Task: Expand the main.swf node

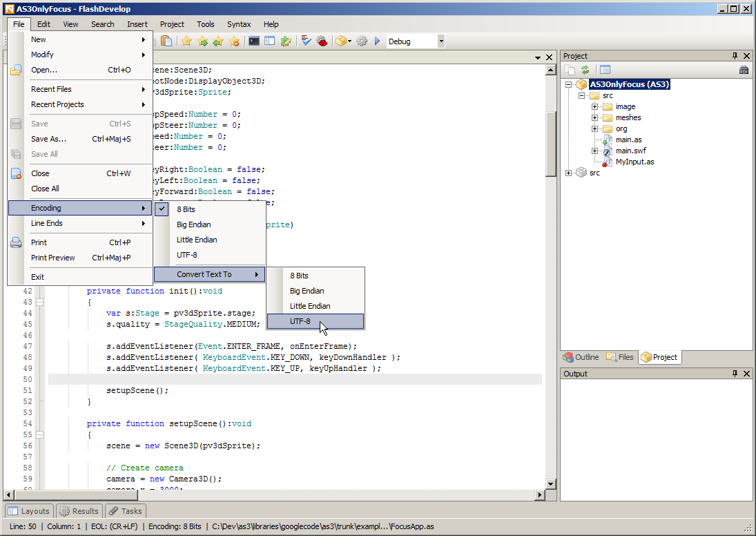Action: (594, 151)
